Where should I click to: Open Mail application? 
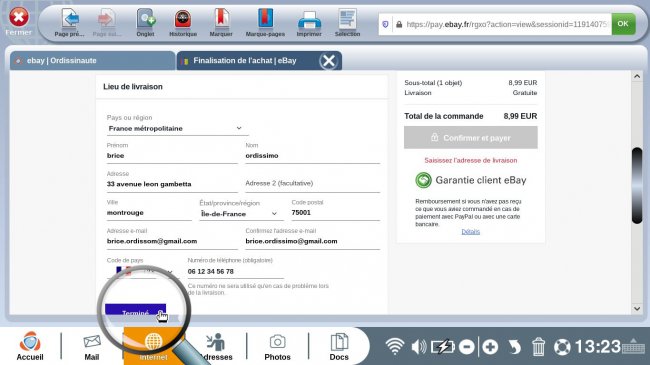pos(92,347)
